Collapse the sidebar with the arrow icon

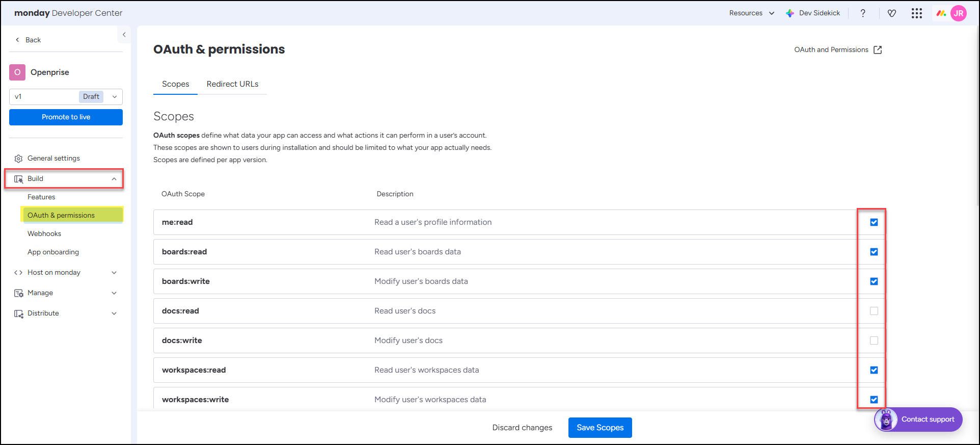pos(124,35)
